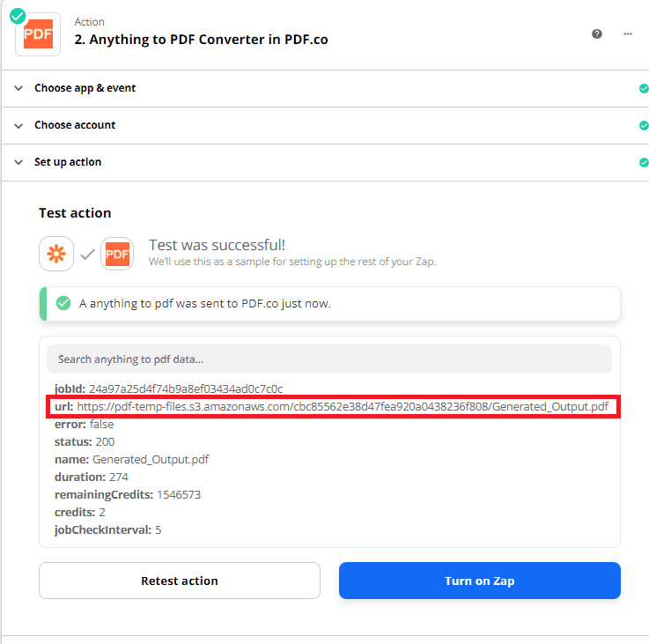Click the Generated_Output.pdf URL value
Screen dimensions: 649x644
point(343,406)
